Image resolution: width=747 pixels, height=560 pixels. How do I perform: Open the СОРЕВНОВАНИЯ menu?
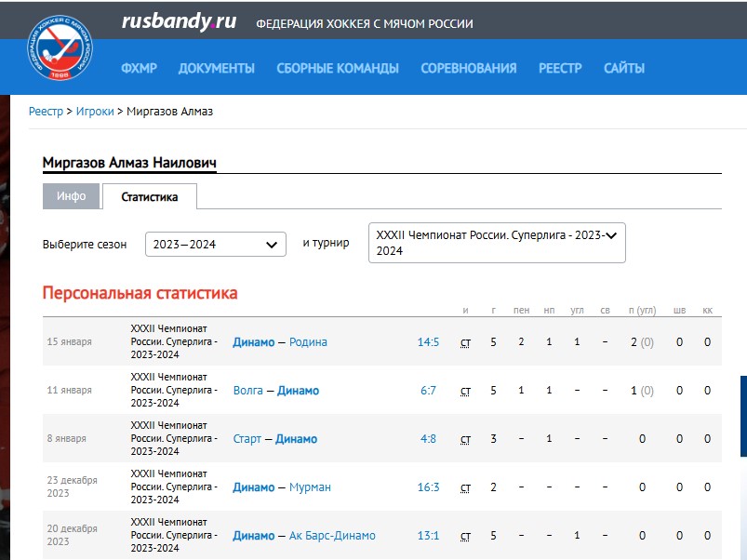468,68
